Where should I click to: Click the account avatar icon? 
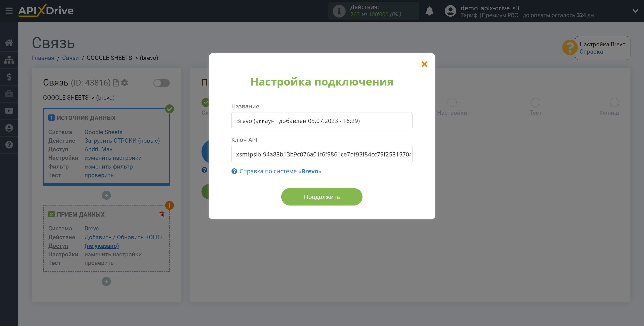(x=450, y=11)
